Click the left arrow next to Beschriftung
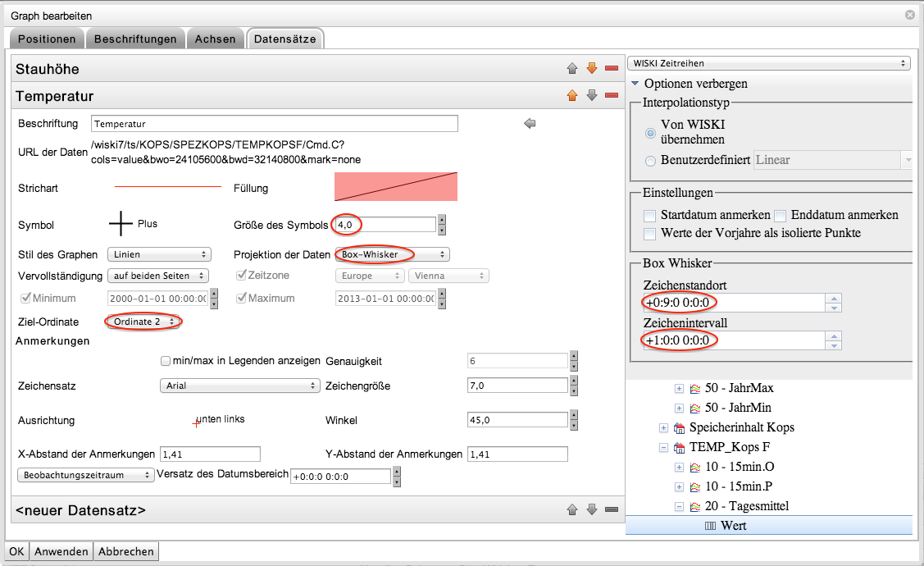 pos(530,124)
